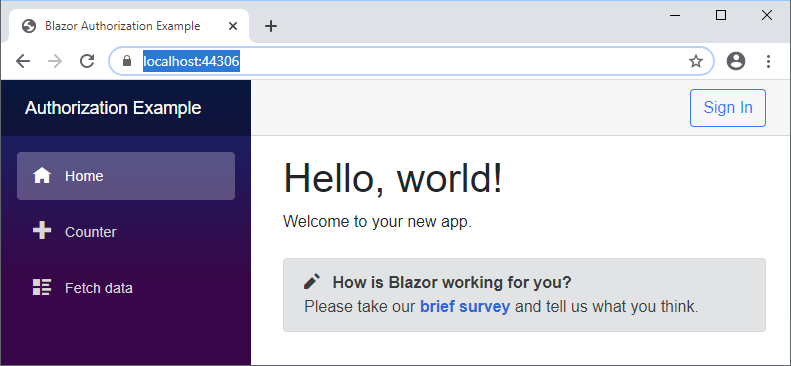
Task: Click the Sign In button
Action: pos(727,108)
